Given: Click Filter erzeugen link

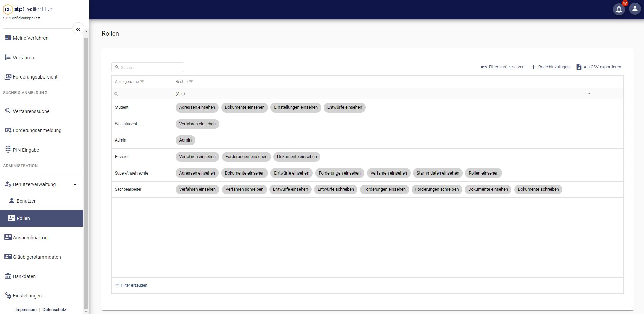Looking at the screenshot, I should tap(131, 285).
